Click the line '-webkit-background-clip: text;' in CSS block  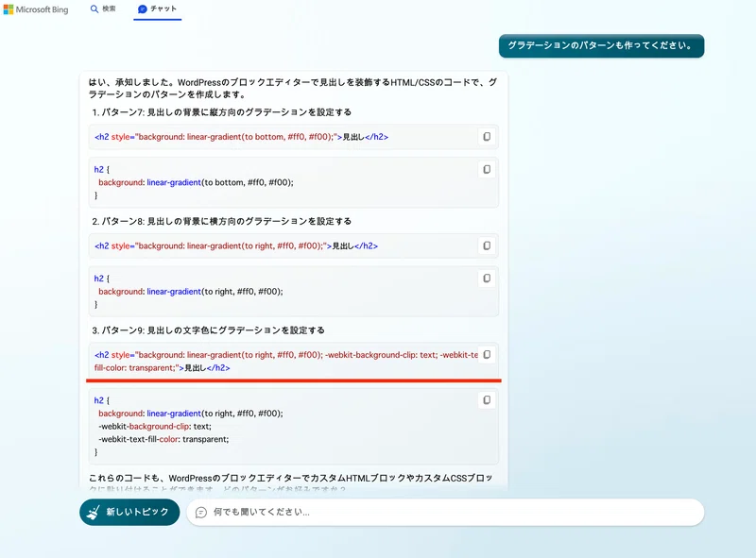tap(155, 427)
